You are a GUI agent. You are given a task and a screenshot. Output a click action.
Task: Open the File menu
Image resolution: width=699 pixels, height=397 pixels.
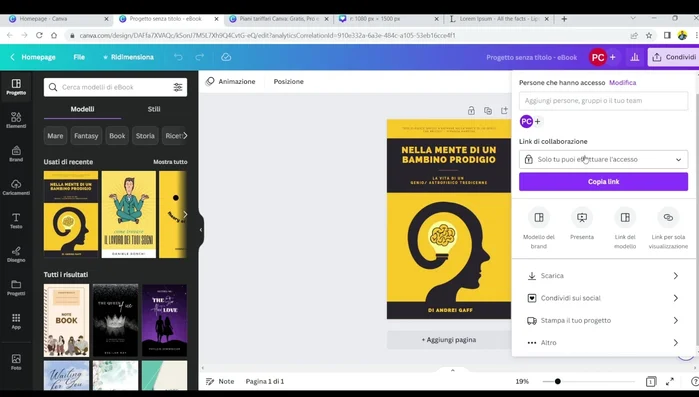pos(79,57)
